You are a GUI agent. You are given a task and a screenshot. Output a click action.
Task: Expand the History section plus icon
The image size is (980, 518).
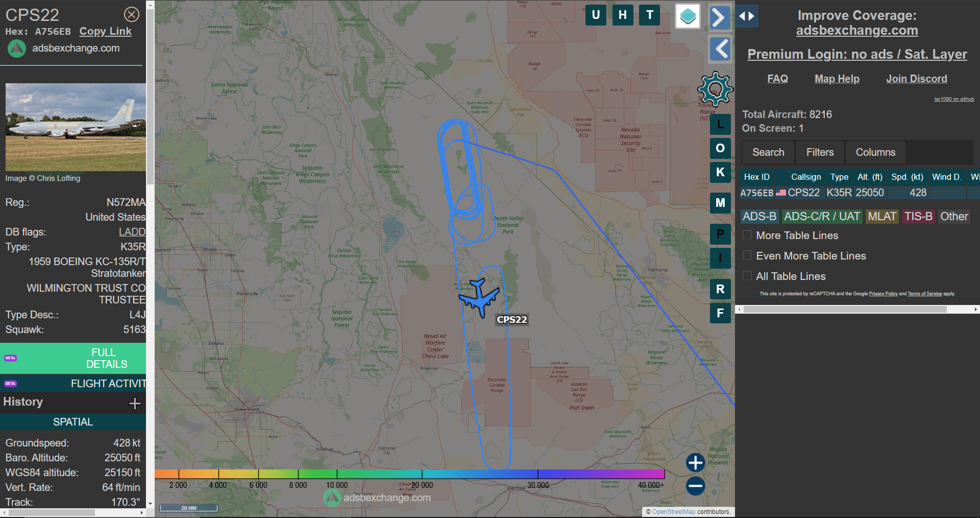point(135,404)
